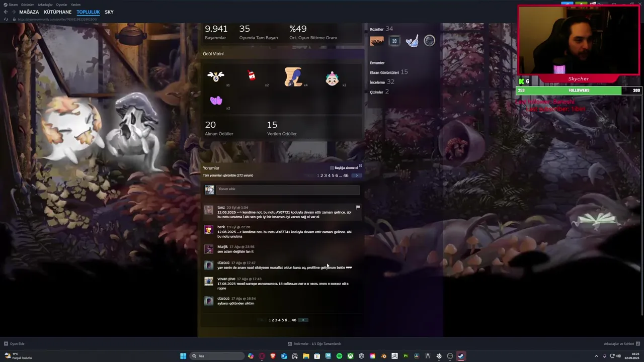Open berk's avatar thumbnail

pyautogui.click(x=209, y=230)
